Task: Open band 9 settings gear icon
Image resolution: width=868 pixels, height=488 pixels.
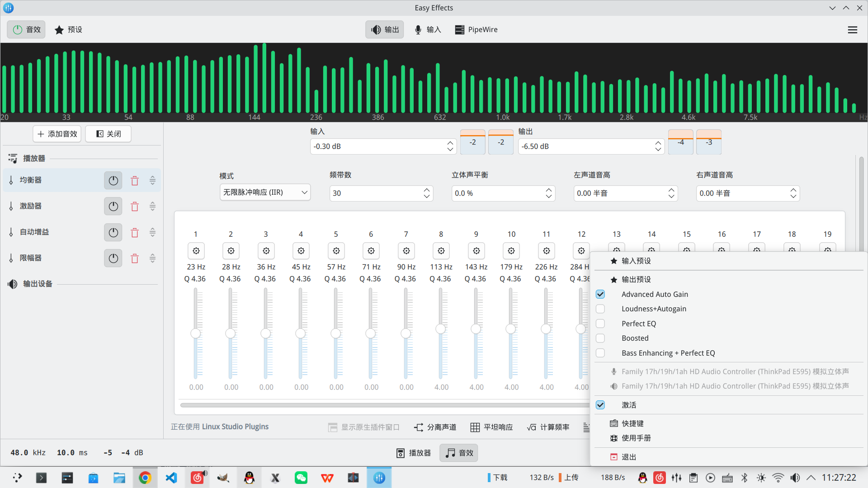Action: [476, 251]
